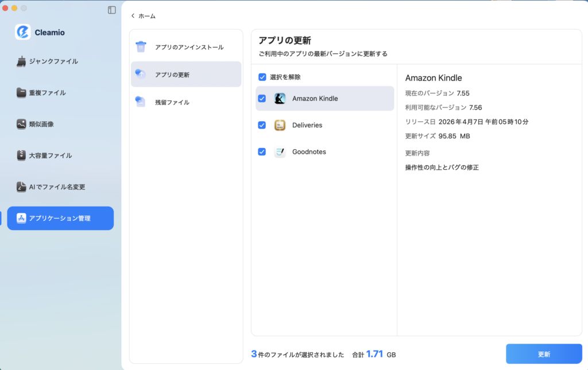Deselect the Deliveries checkbox
This screenshot has width=588, height=370.
[x=262, y=125]
